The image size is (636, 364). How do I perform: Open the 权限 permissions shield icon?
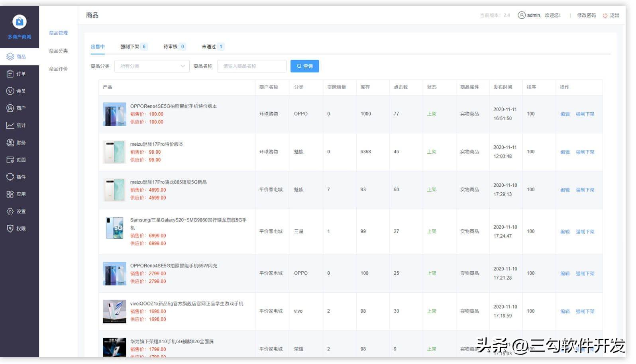(10, 228)
